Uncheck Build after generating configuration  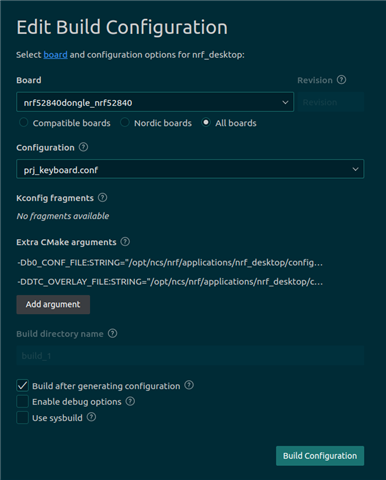coord(23,386)
